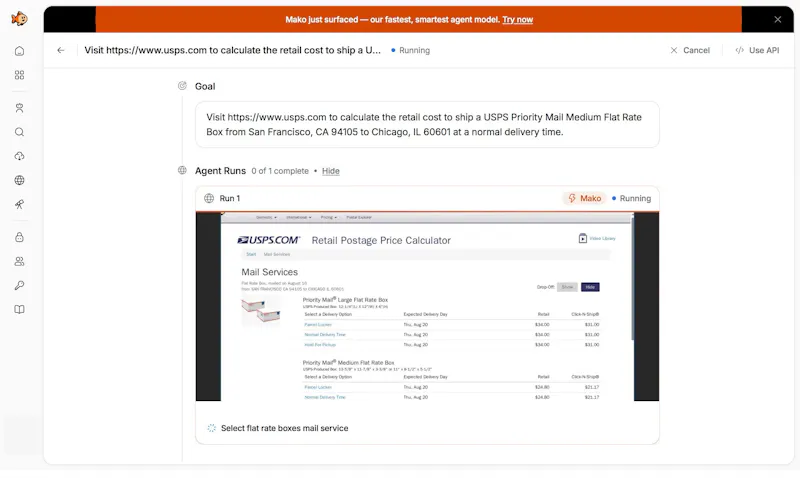
Task: Open International dropdown in USPS preview
Action: click(298, 217)
